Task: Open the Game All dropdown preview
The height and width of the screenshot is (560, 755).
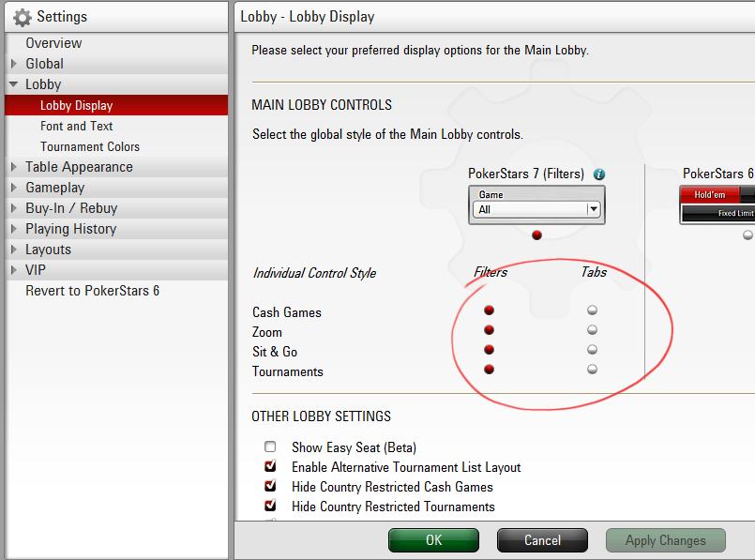Action: [x=536, y=209]
